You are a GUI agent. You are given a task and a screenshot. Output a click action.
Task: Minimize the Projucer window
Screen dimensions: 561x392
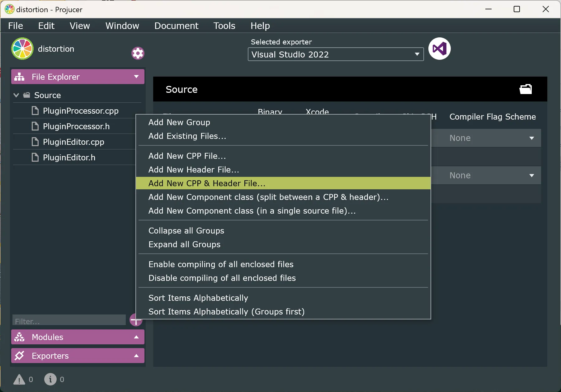pos(488,9)
